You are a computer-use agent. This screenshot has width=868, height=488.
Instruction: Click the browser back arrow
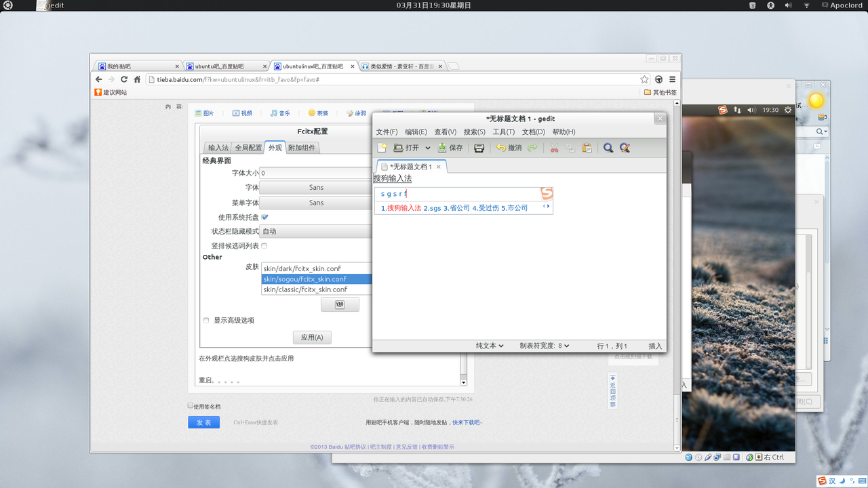pyautogui.click(x=98, y=79)
